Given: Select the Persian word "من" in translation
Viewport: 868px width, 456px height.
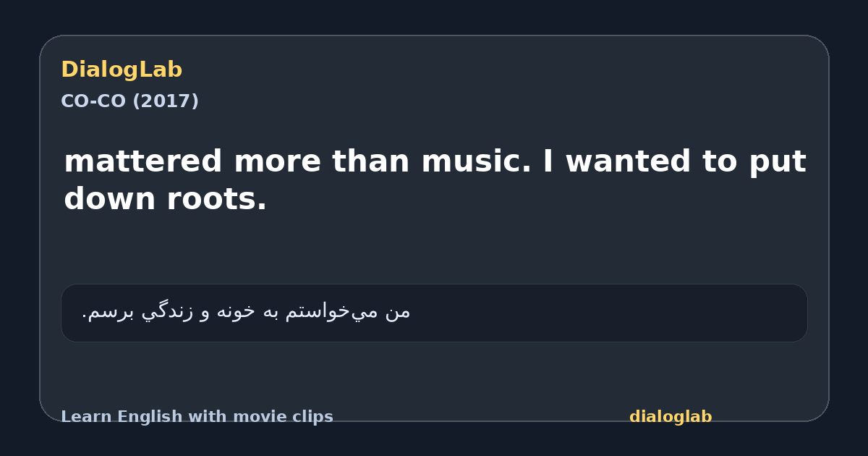Looking at the screenshot, I should click(x=399, y=311).
